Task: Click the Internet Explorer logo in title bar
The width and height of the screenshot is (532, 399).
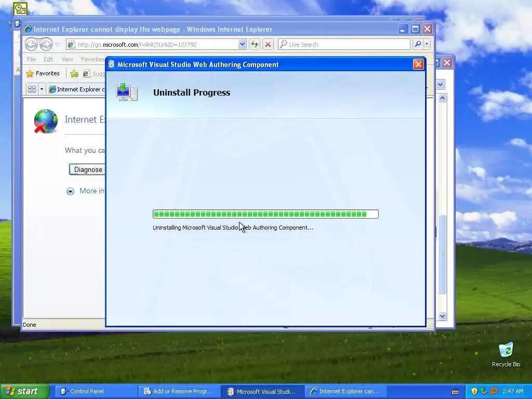Action: (x=28, y=29)
